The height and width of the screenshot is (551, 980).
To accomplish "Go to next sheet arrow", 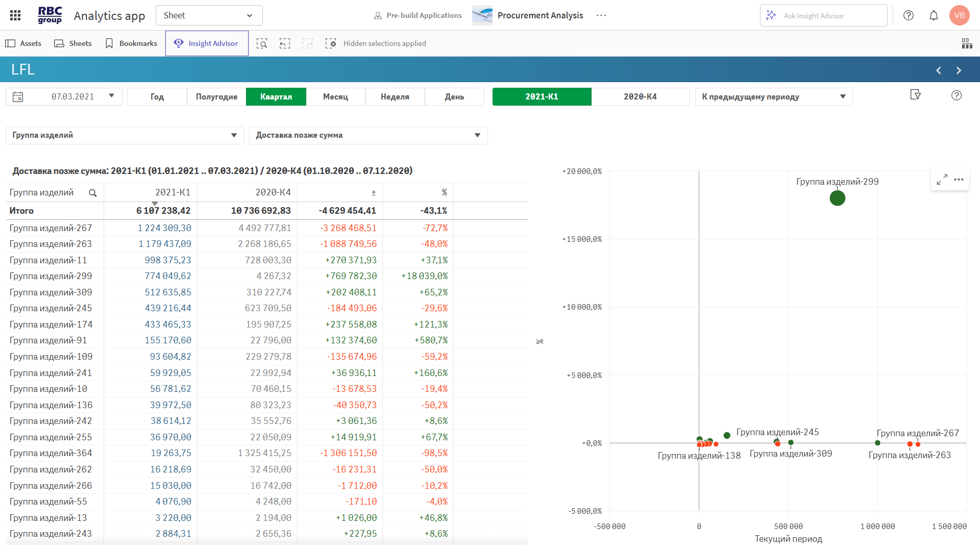I will pyautogui.click(x=959, y=70).
